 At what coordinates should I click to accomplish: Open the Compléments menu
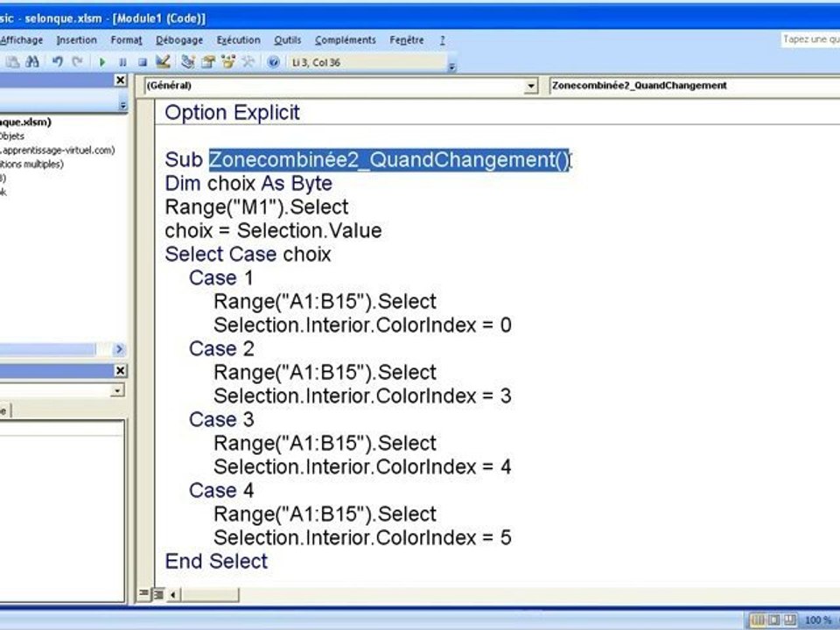[346, 40]
